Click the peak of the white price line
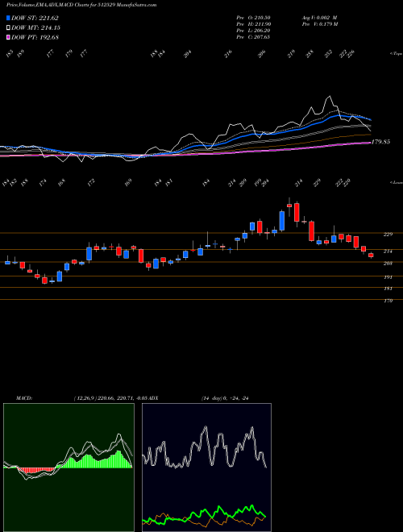 coord(328,97)
